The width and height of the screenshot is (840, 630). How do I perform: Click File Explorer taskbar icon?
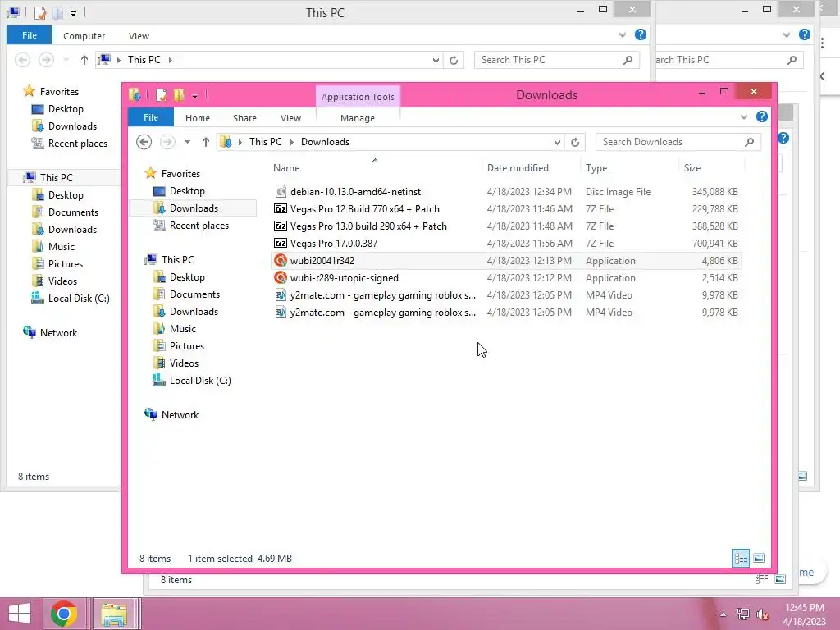pos(114,614)
